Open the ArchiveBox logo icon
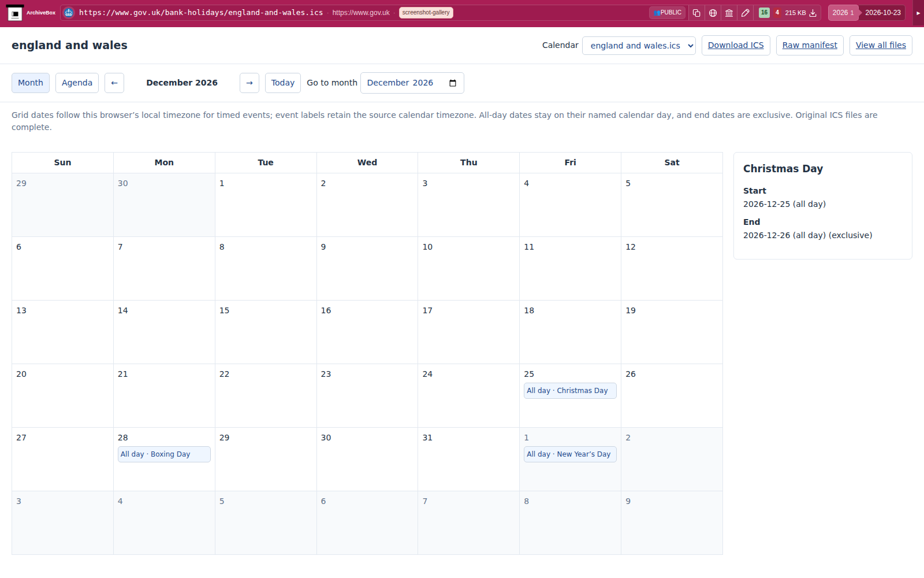Screen dimensions: 924x578 pyautogui.click(x=15, y=13)
